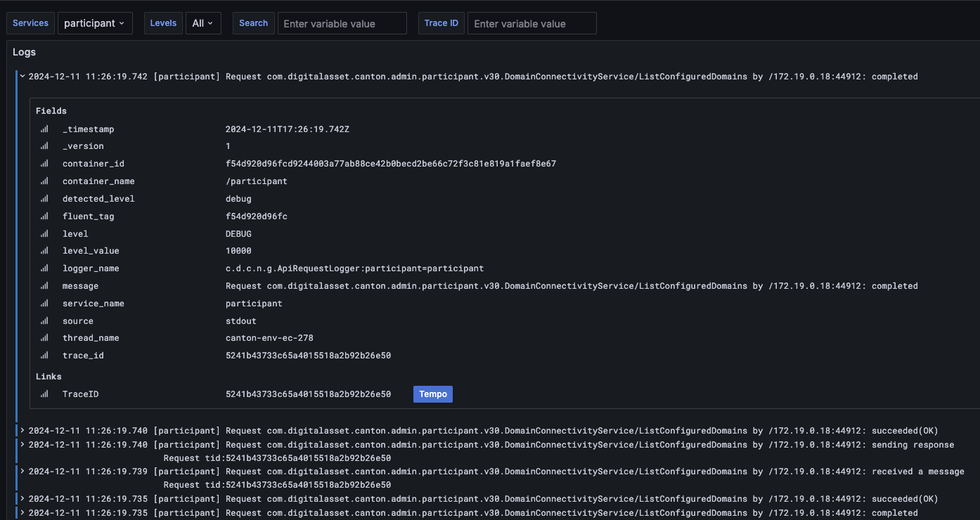980x520 pixels.
Task: Click the Tempo trace link button
Action: (x=432, y=394)
